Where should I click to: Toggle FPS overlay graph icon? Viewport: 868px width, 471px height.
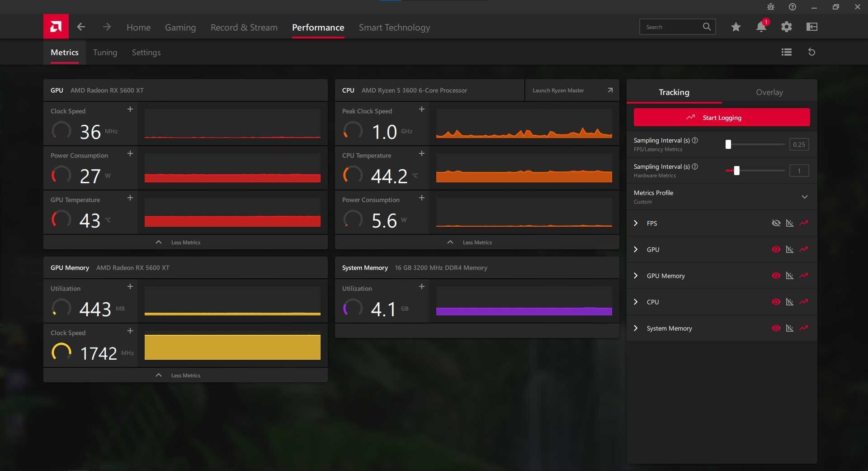coord(790,223)
